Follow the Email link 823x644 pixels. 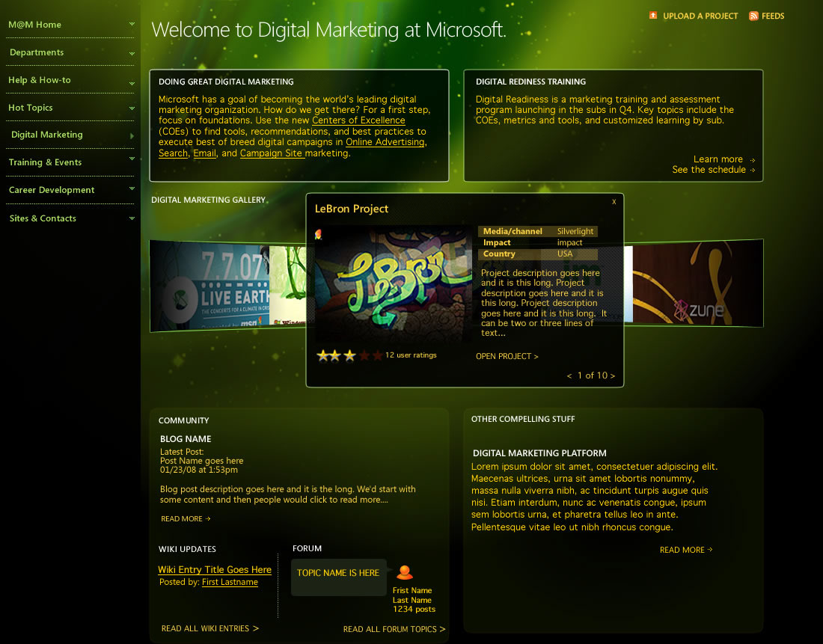click(205, 153)
